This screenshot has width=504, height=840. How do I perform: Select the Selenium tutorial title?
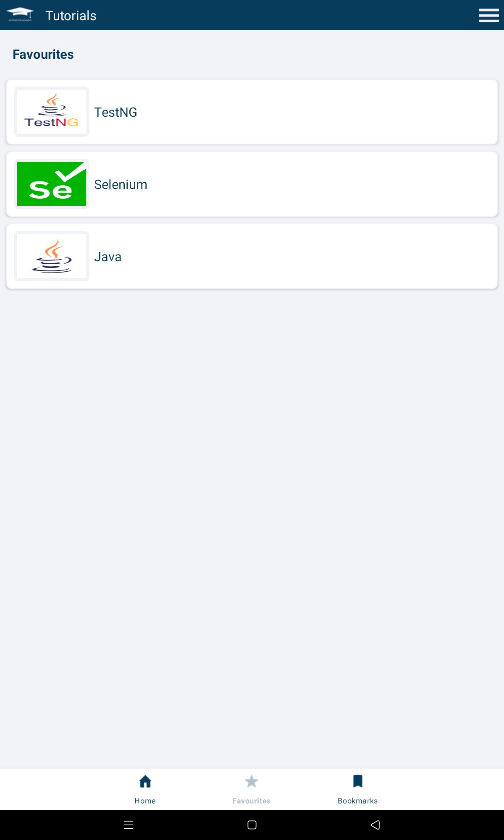pyautogui.click(x=121, y=184)
